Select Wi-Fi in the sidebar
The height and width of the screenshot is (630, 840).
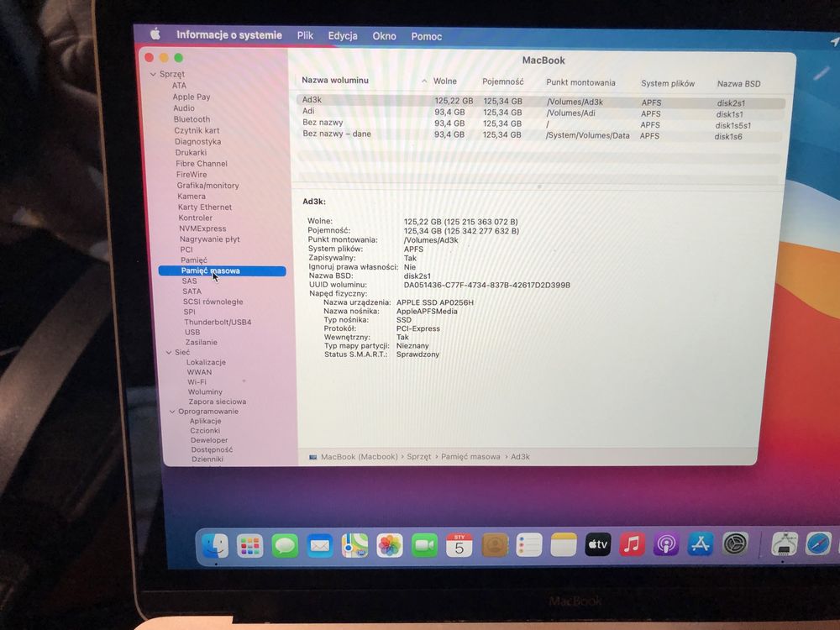197,382
